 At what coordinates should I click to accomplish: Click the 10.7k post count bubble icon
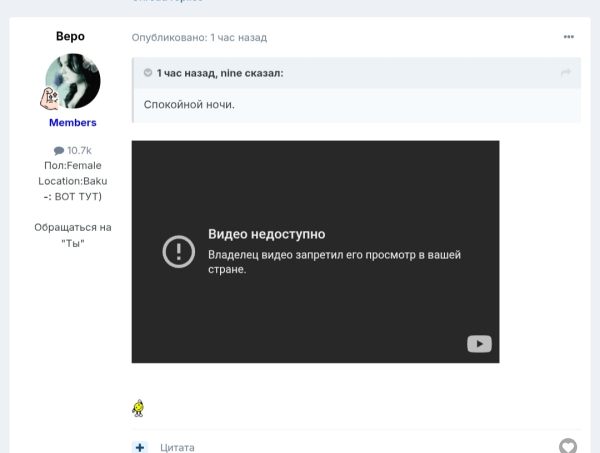(59, 150)
